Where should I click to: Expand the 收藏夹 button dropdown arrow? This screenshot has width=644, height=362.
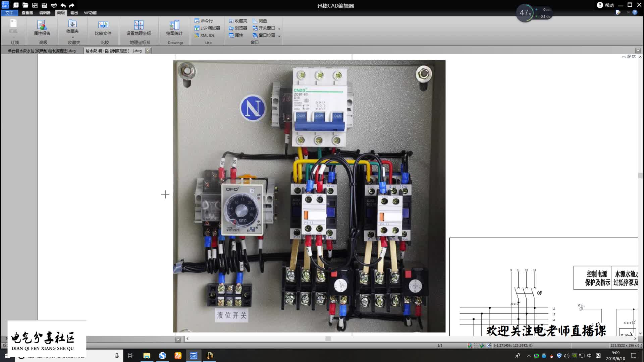(72, 37)
